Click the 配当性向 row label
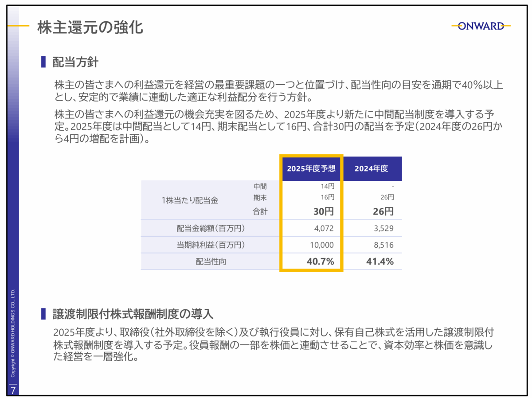Screen dimensions: 532x398 pyautogui.click(x=211, y=261)
